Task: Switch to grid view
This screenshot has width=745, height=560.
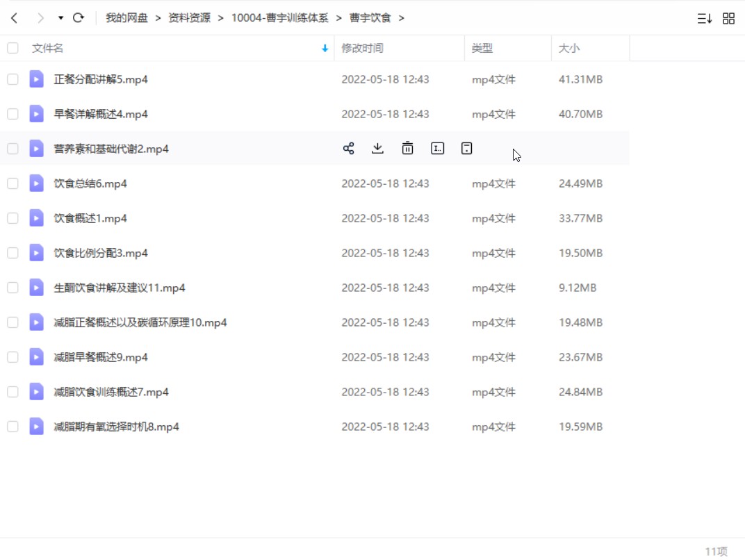Action: 728,19
